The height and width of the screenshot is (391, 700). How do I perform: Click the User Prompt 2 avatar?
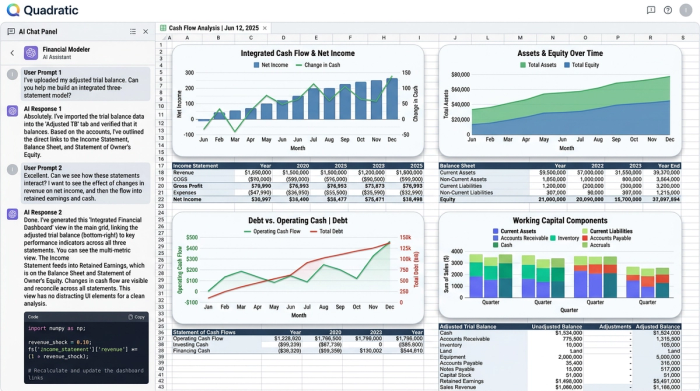[12, 170]
